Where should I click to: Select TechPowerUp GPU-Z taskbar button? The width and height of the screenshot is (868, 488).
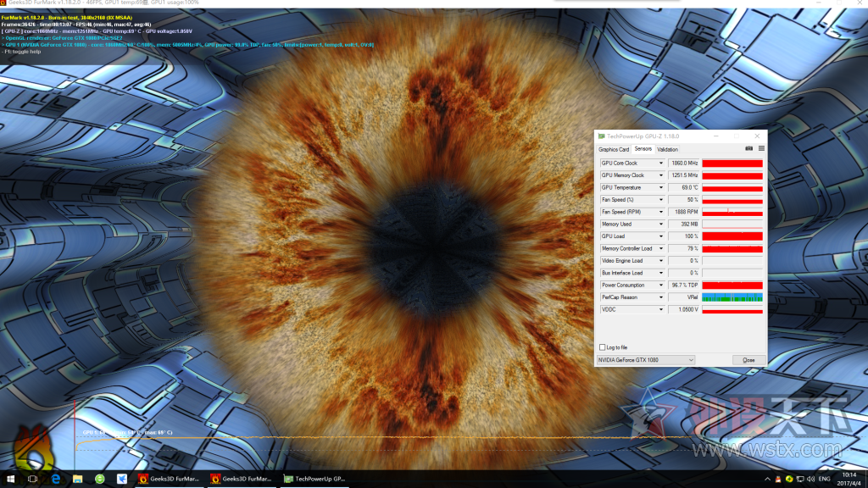[x=314, y=479]
